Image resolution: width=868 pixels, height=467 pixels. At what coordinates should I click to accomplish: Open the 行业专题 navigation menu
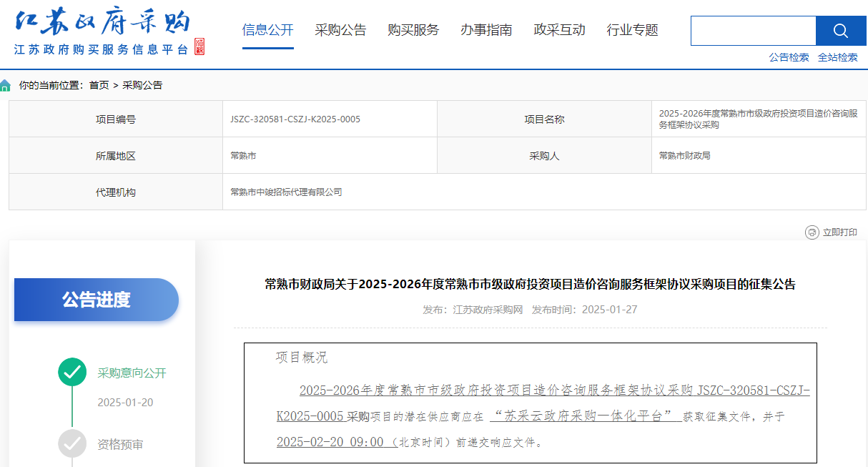tap(631, 30)
